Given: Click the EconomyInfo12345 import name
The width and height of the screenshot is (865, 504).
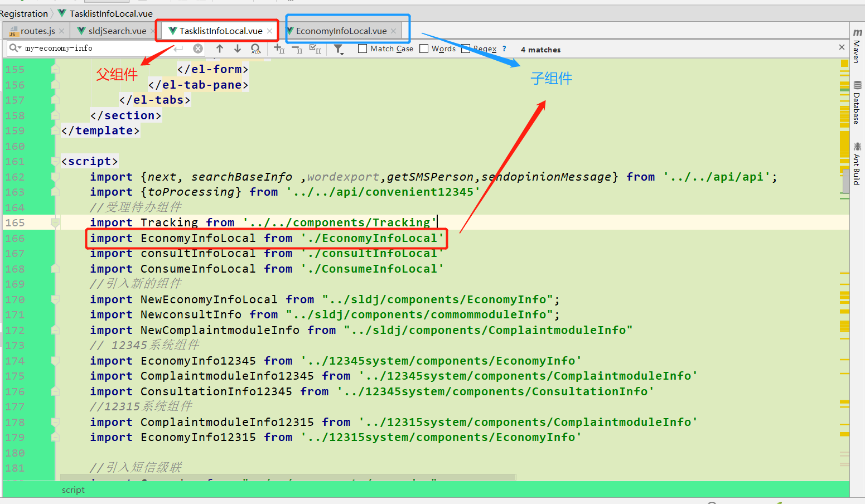Looking at the screenshot, I should 198,361.
